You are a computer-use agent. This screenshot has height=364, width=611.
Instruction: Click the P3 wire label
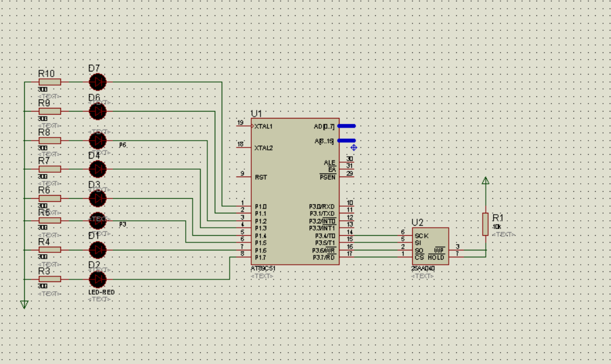click(x=123, y=225)
